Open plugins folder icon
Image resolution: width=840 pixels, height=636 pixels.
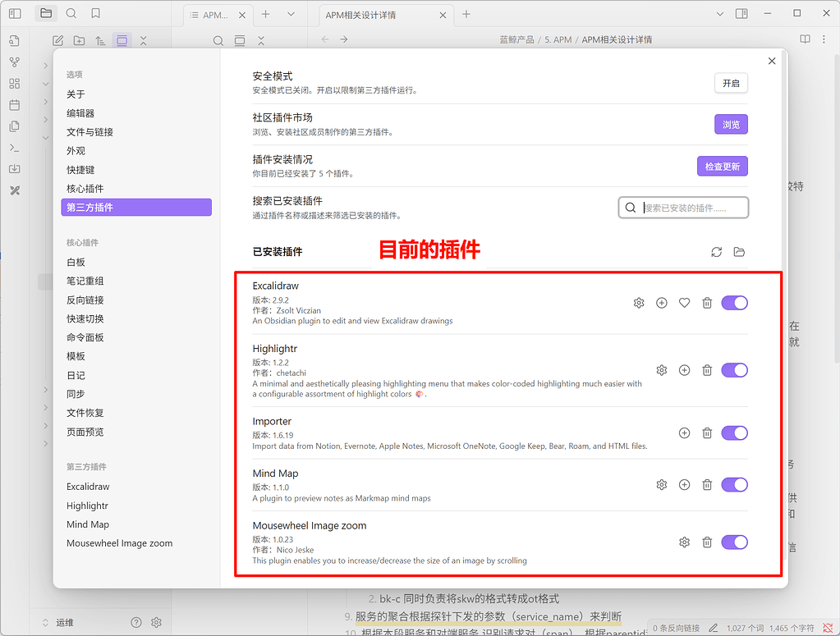tap(739, 252)
